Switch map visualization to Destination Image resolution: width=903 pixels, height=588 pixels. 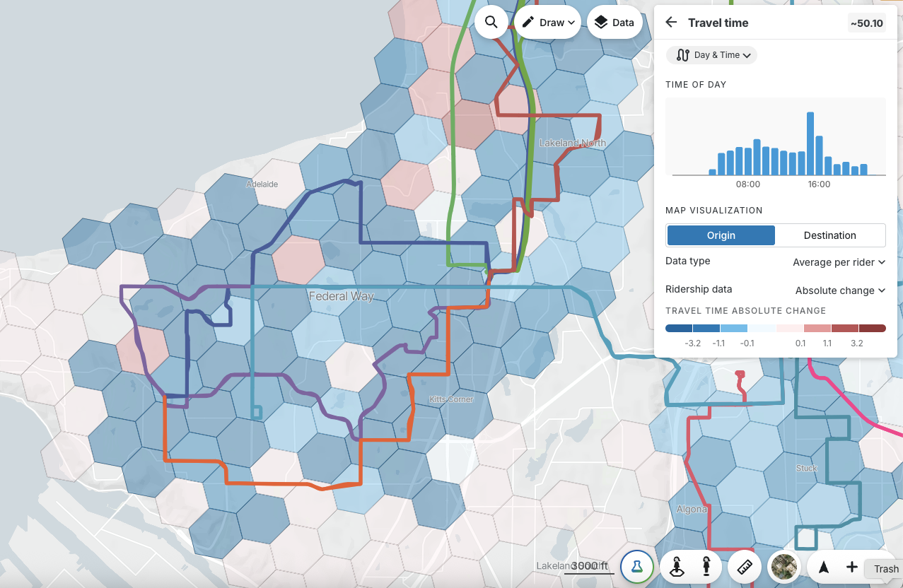pos(829,235)
